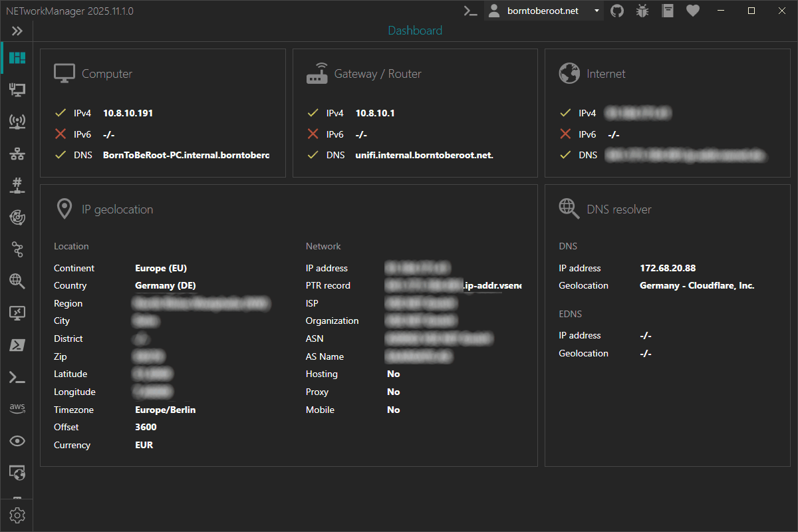Image resolution: width=798 pixels, height=532 pixels.
Task: Select the Network Interface tool
Action: 17,89
